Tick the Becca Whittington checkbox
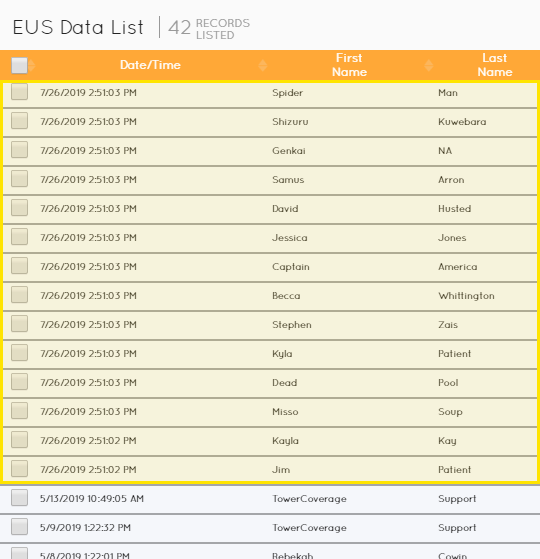 tap(19, 295)
